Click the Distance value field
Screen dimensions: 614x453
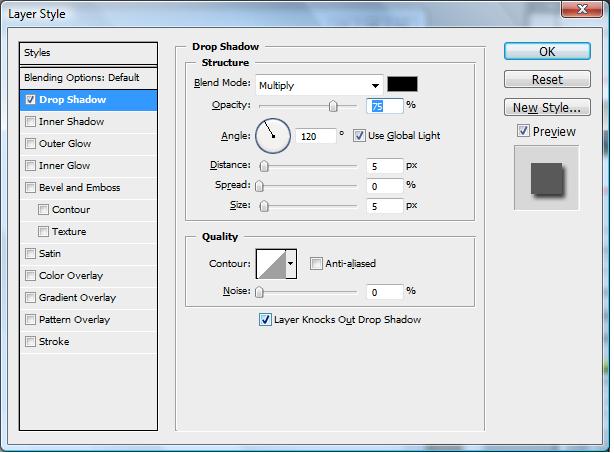pos(385,166)
